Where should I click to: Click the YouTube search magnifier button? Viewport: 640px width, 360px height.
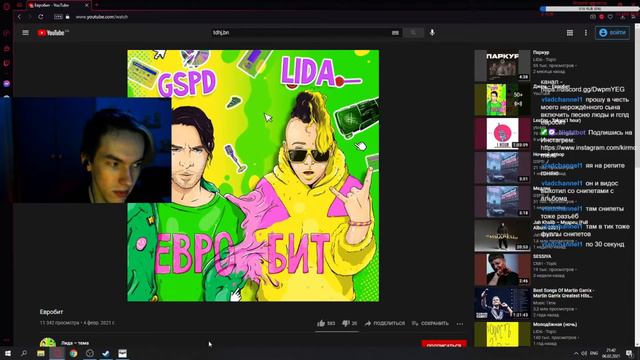413,32
